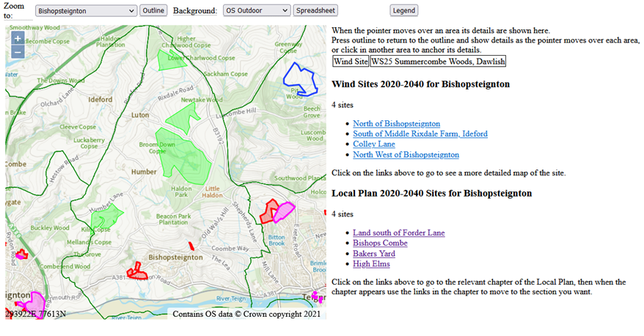The width and height of the screenshot is (644, 336).
Task: Click the Spreadsheet button
Action: click(x=315, y=10)
